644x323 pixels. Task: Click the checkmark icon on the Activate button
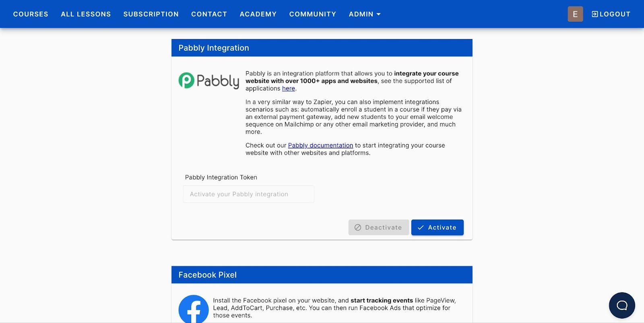pyautogui.click(x=421, y=227)
